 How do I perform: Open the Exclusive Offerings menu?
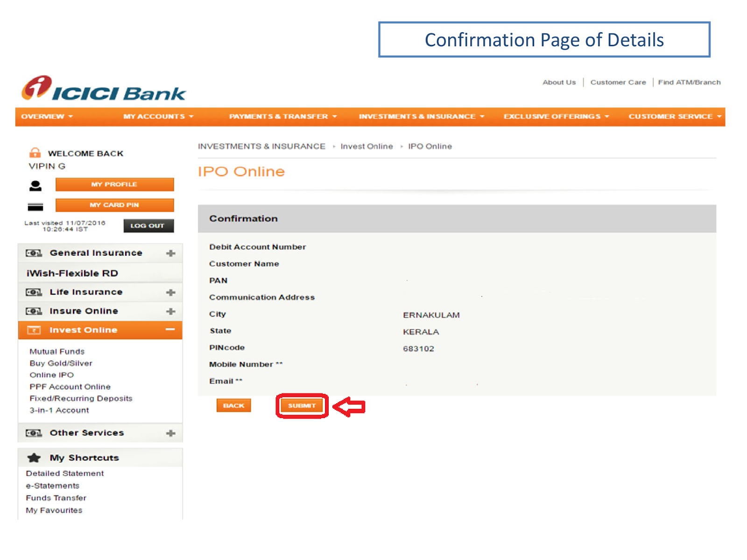tap(557, 116)
